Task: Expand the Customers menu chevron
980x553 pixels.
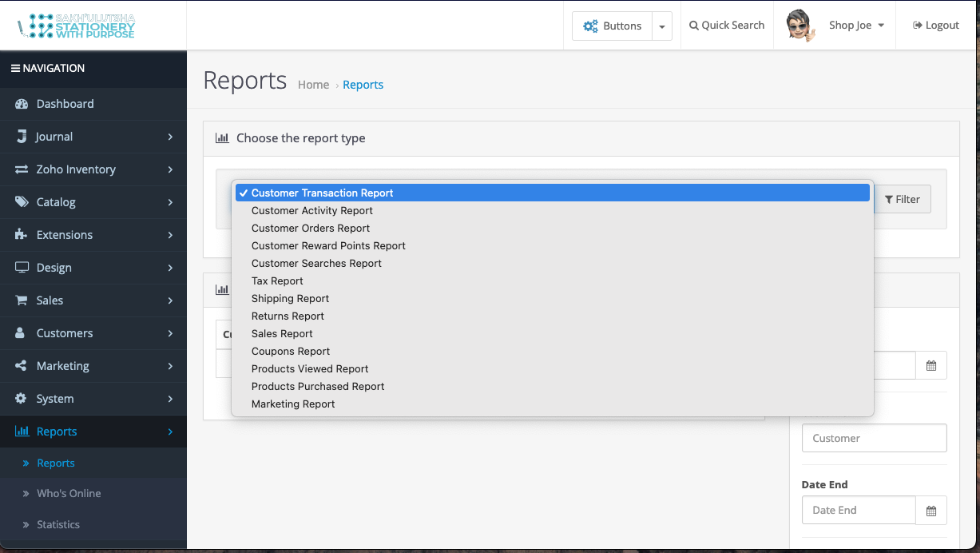Action: click(170, 333)
